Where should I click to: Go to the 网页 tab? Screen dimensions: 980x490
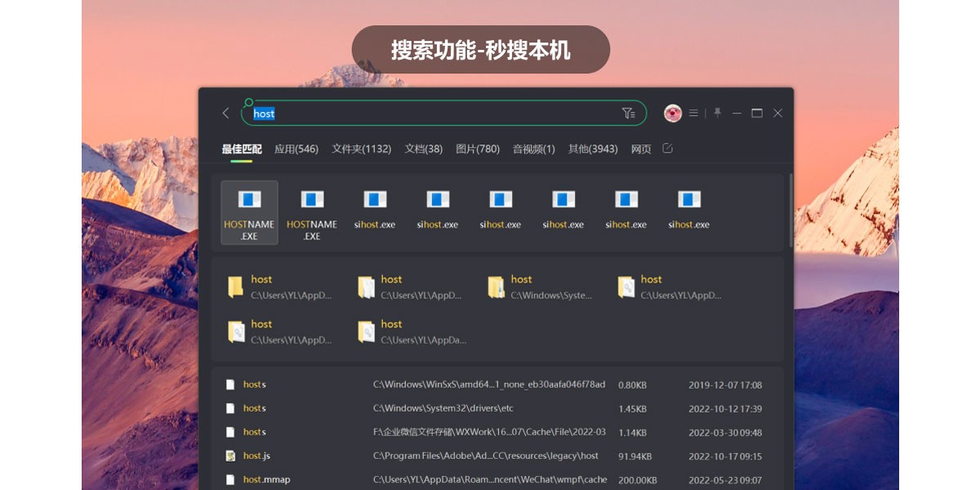coord(641,149)
